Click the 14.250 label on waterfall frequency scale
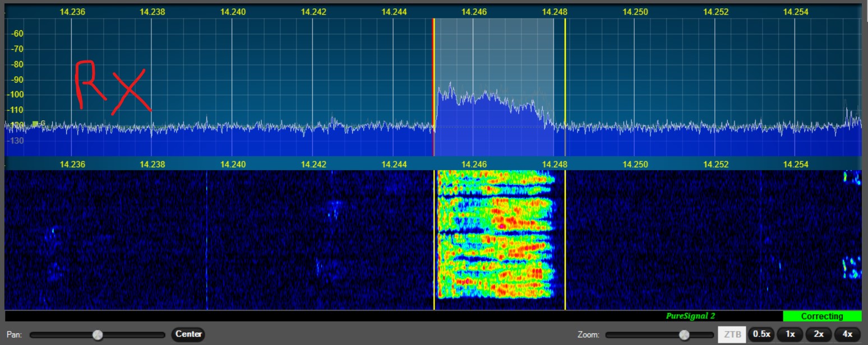The image size is (868, 345). (635, 164)
